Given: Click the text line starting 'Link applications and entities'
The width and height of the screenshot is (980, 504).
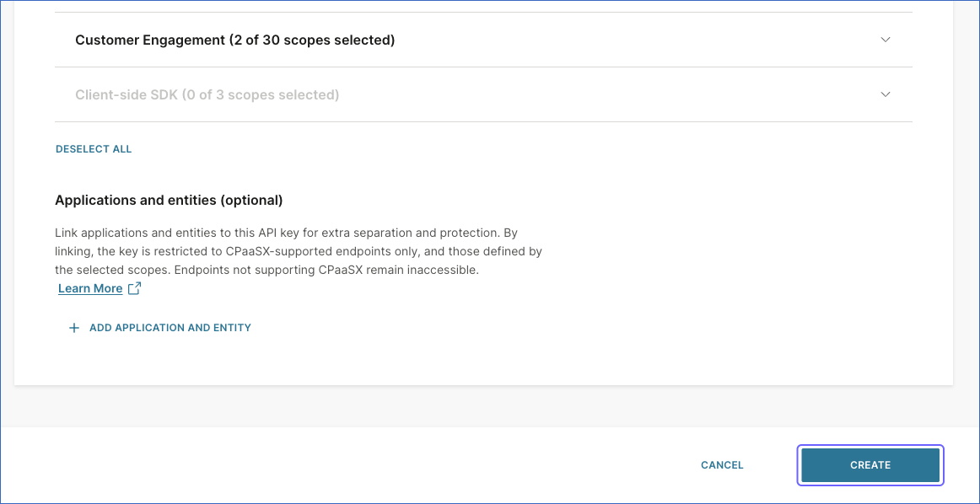Looking at the screenshot, I should coord(286,233).
